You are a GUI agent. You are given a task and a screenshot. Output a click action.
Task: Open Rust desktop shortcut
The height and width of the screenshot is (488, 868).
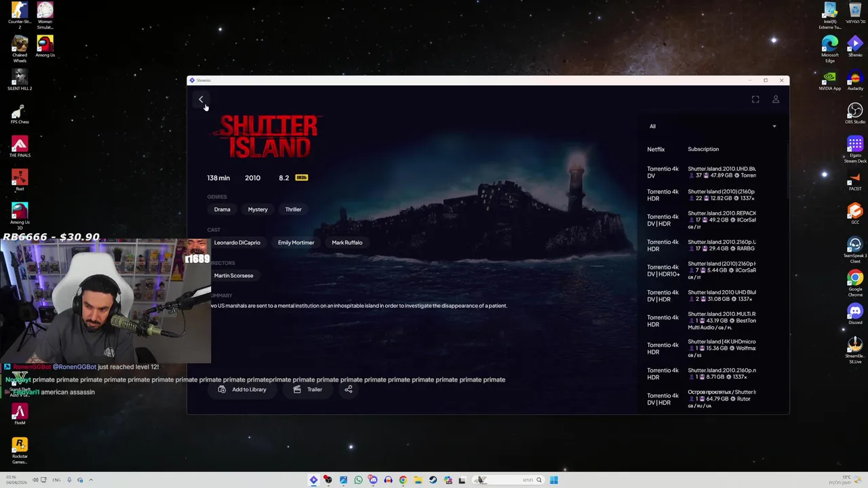coord(20,180)
